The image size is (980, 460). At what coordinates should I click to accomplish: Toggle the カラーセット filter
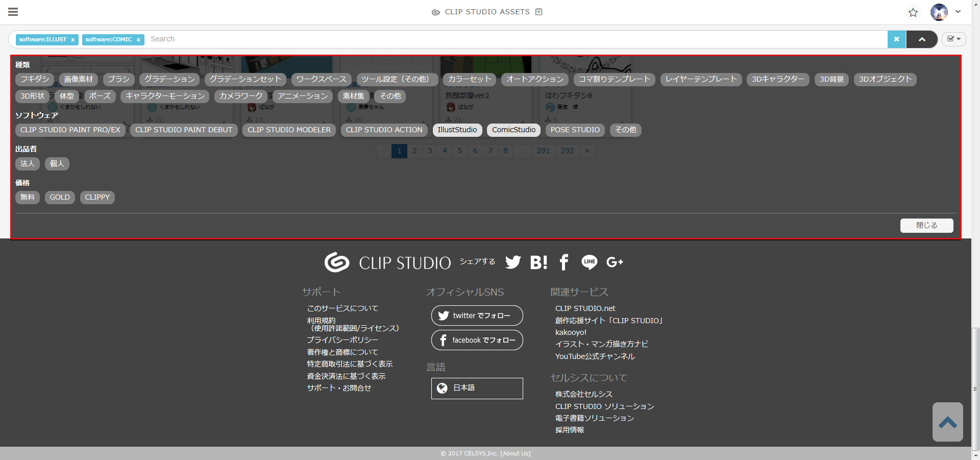point(470,79)
